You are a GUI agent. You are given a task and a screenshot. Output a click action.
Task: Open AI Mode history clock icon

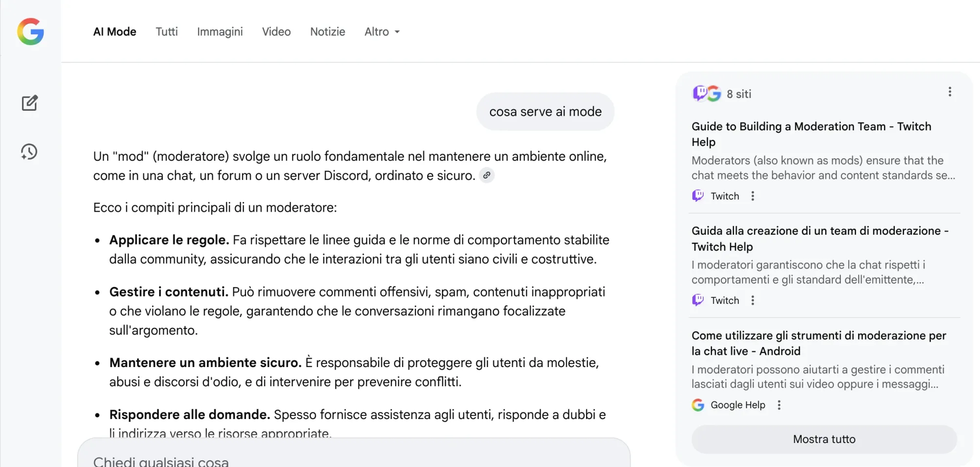[x=29, y=152]
